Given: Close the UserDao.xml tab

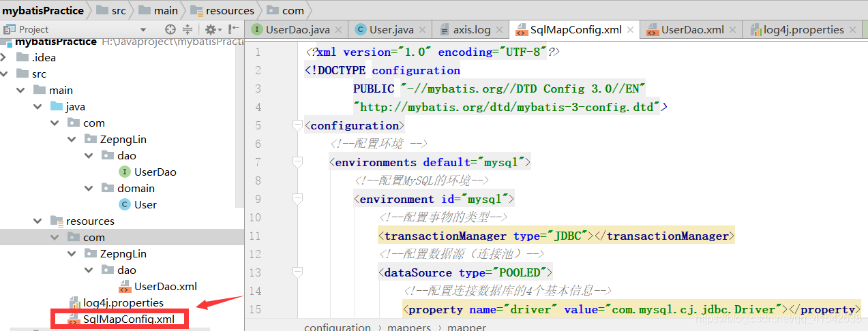Looking at the screenshot, I should [x=733, y=30].
